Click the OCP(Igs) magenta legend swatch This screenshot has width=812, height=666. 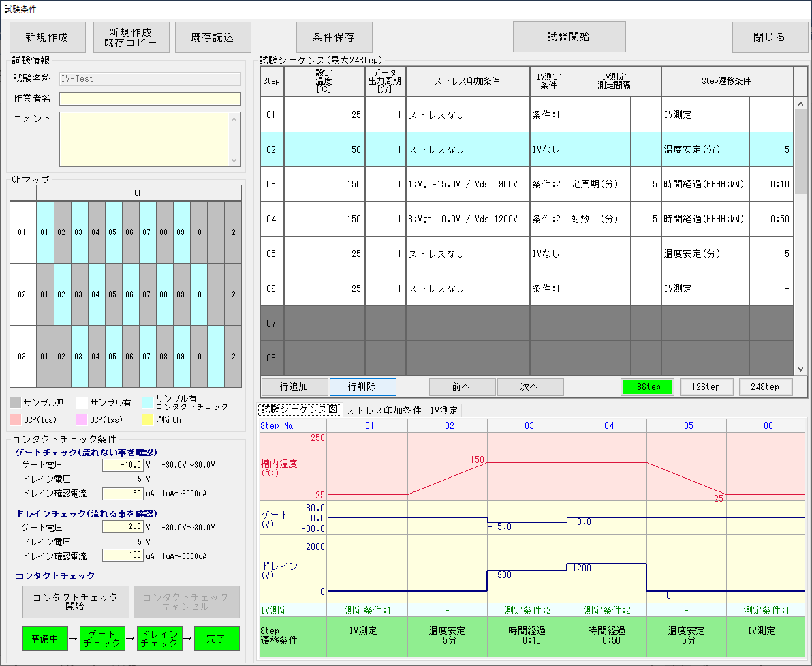(82, 419)
